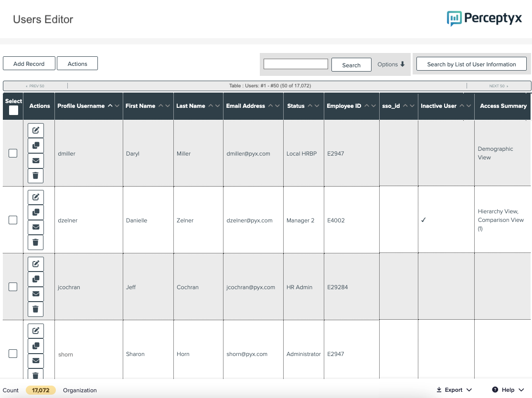Sort Employee ID ascending
The height and width of the screenshot is (398, 532).
pyautogui.click(x=366, y=106)
